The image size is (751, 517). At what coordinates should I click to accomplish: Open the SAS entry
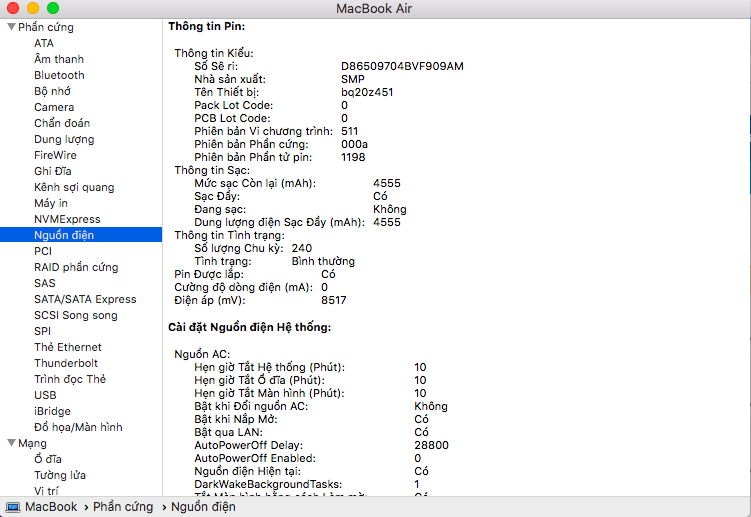pos(45,283)
